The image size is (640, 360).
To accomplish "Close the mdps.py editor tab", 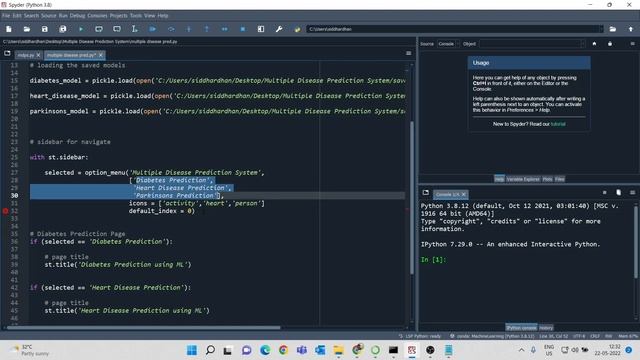I will (x=38, y=55).
